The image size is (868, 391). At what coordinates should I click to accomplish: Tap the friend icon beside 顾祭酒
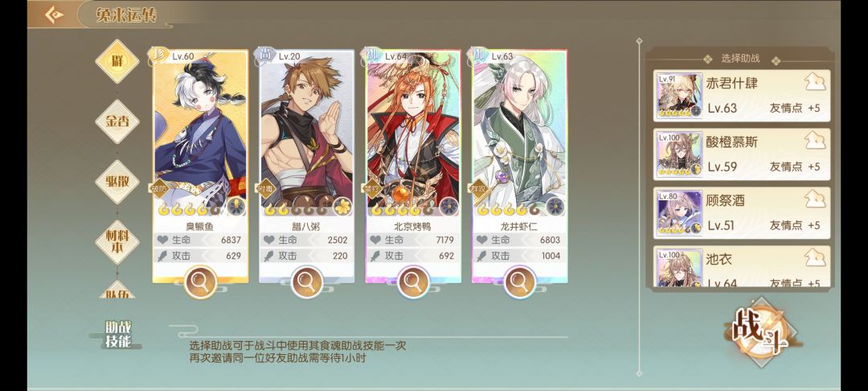point(815,200)
